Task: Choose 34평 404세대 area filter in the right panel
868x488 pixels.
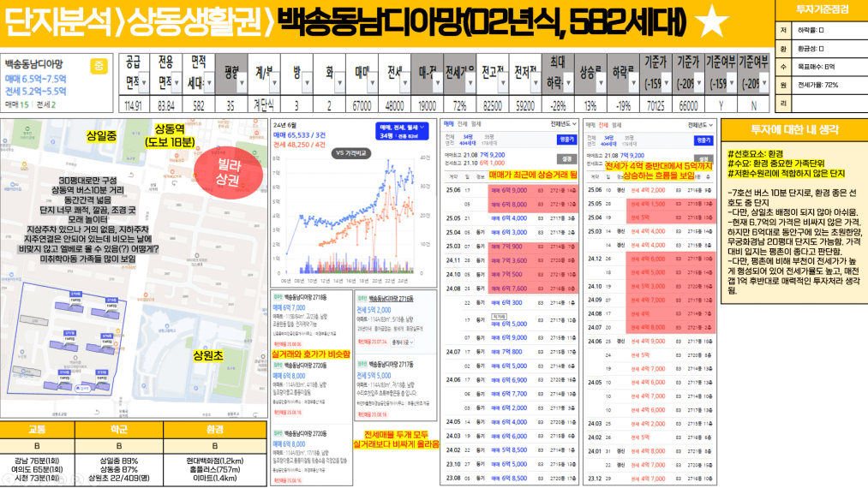Action: click(608, 140)
